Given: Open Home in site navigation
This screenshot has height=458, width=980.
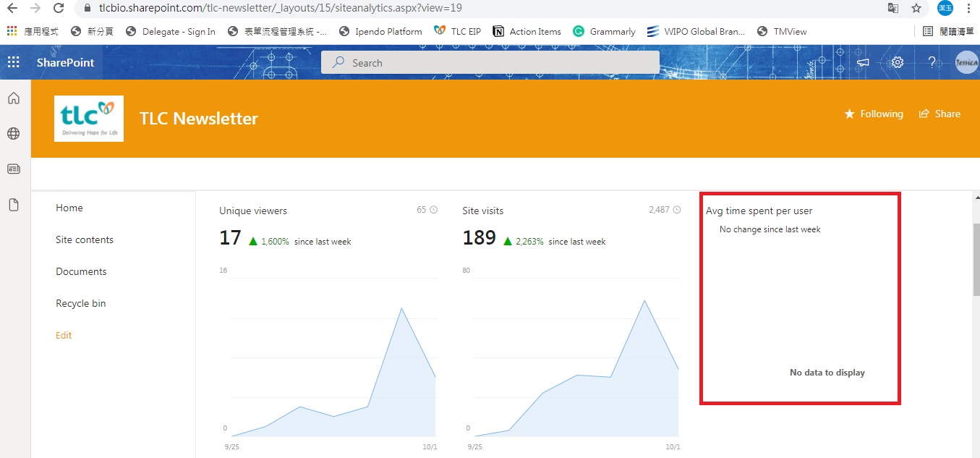Looking at the screenshot, I should point(69,208).
